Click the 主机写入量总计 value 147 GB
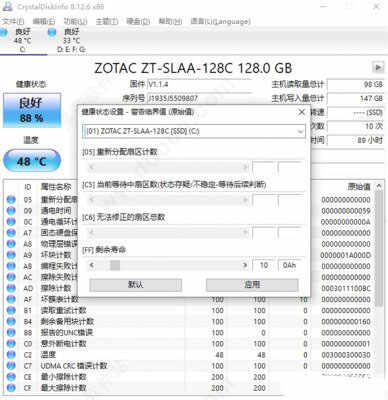The height and width of the screenshot is (400, 388). tap(356, 99)
